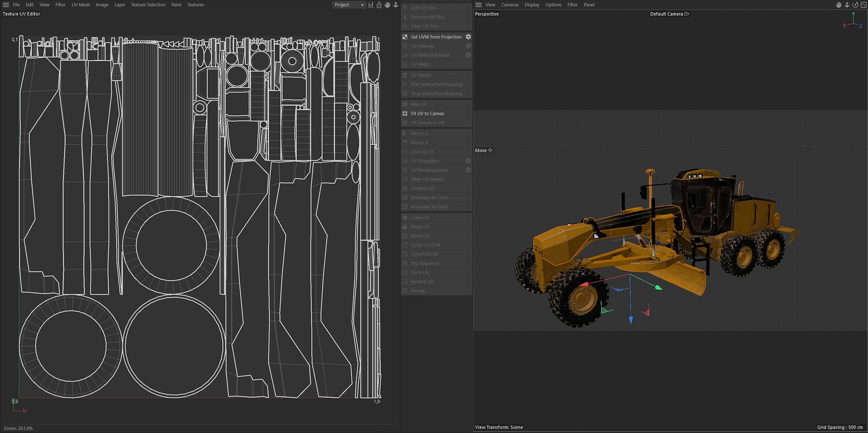
Task: Click the viewport dolly arrows icon
Action: tap(847, 5)
